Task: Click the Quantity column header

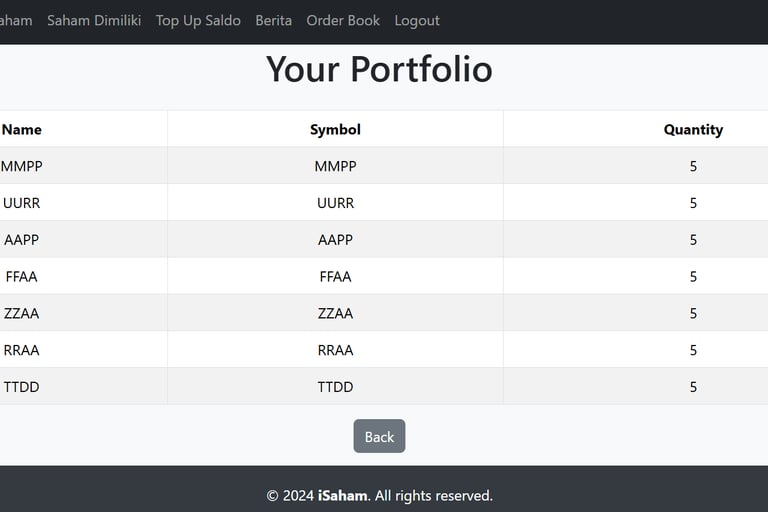Action: coord(693,129)
